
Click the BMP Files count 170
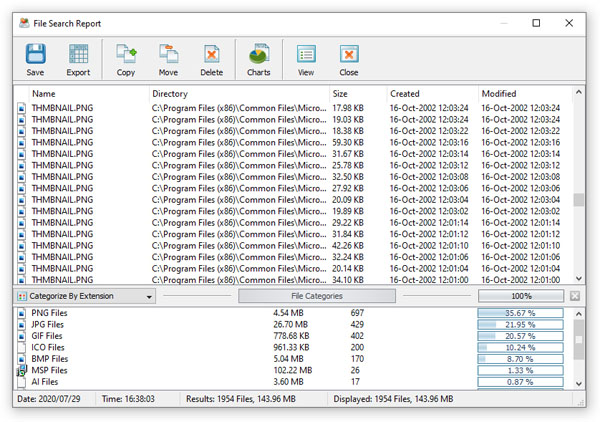click(357, 359)
